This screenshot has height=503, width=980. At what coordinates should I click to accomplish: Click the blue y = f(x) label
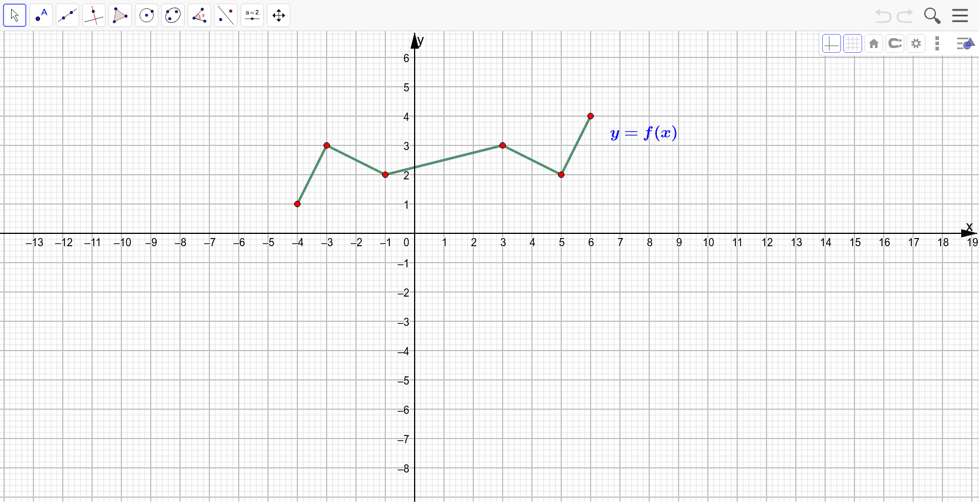(643, 134)
